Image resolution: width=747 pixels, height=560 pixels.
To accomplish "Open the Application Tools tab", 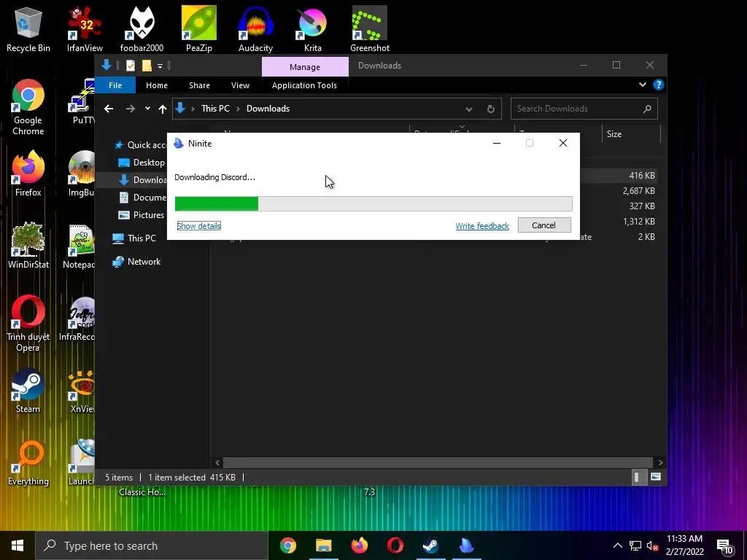I will 304,85.
